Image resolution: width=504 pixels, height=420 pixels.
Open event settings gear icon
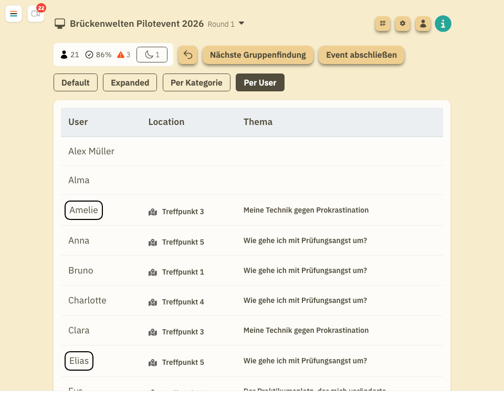tap(403, 24)
